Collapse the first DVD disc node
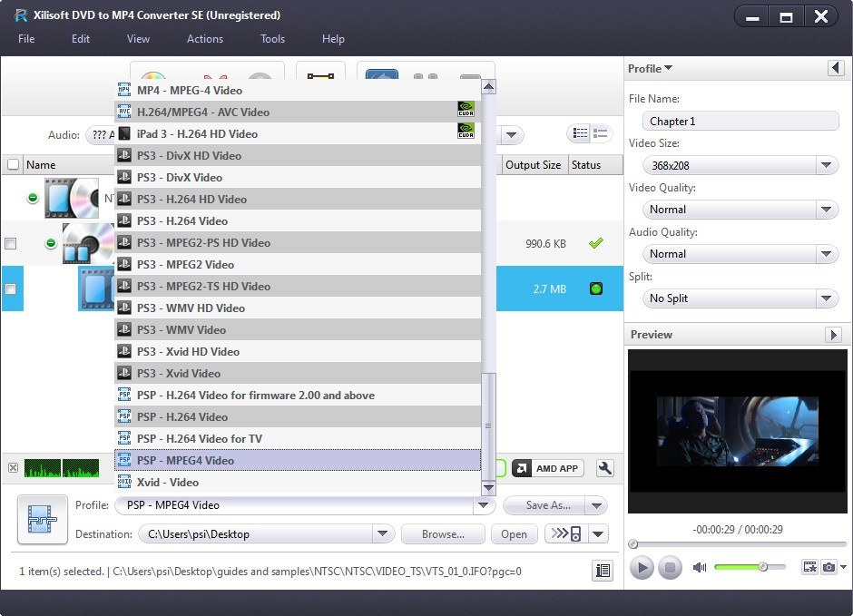This screenshot has width=853, height=616. point(33,198)
